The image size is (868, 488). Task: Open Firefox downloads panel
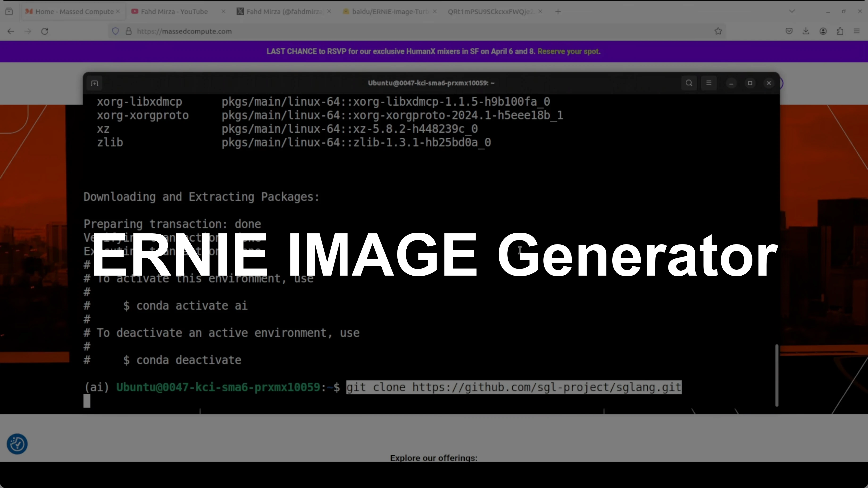[x=806, y=31]
